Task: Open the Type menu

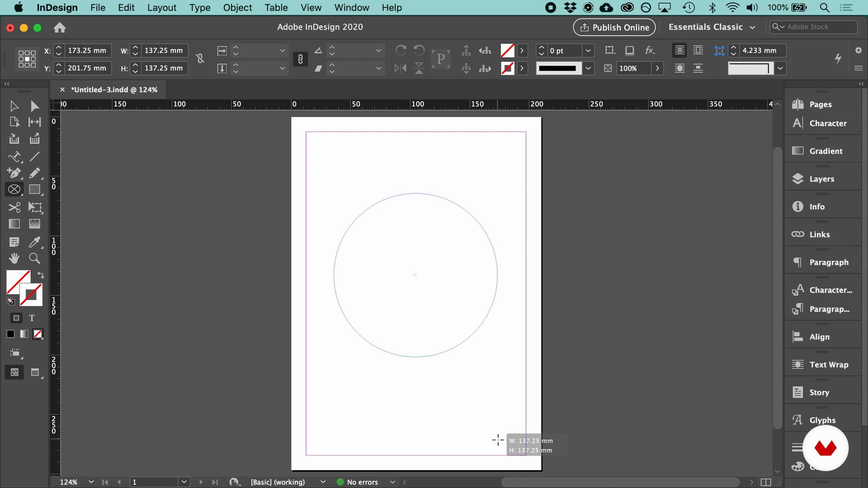Action: (200, 8)
